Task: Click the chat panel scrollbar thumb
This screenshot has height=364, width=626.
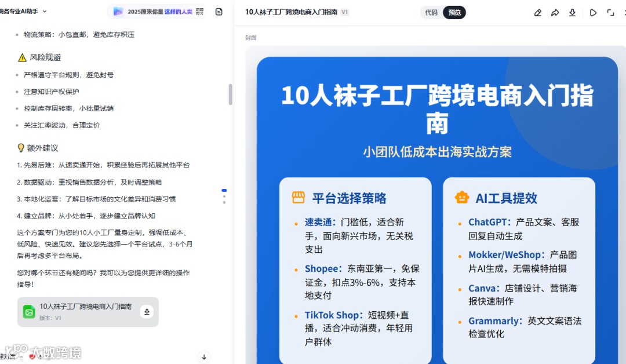Action: point(230,94)
